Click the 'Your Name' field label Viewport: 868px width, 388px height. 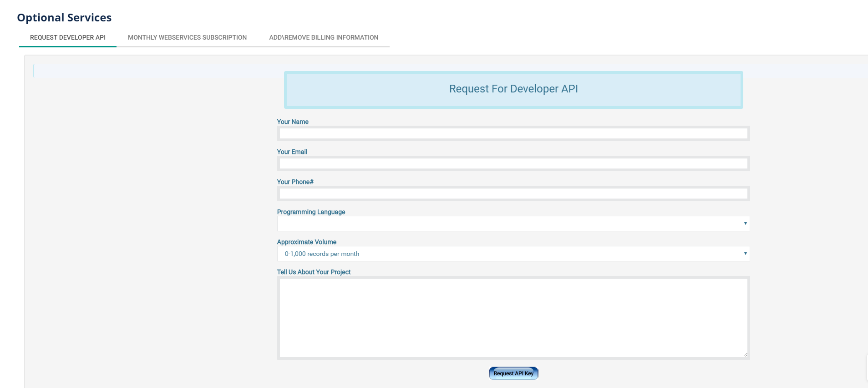293,122
